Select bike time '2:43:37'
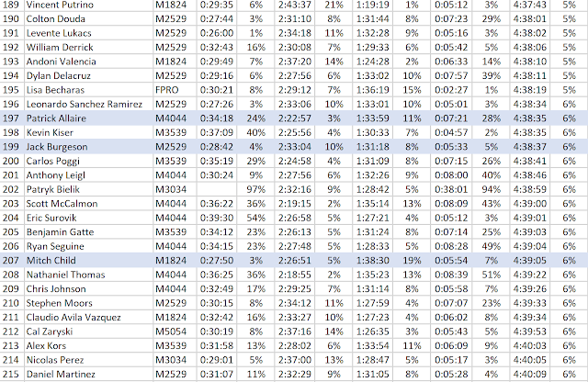588x382 pixels. click(295, 5)
